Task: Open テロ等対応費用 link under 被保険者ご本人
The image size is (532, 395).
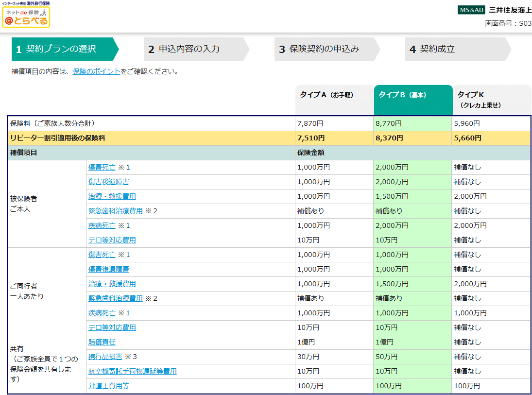Action: click(112, 240)
